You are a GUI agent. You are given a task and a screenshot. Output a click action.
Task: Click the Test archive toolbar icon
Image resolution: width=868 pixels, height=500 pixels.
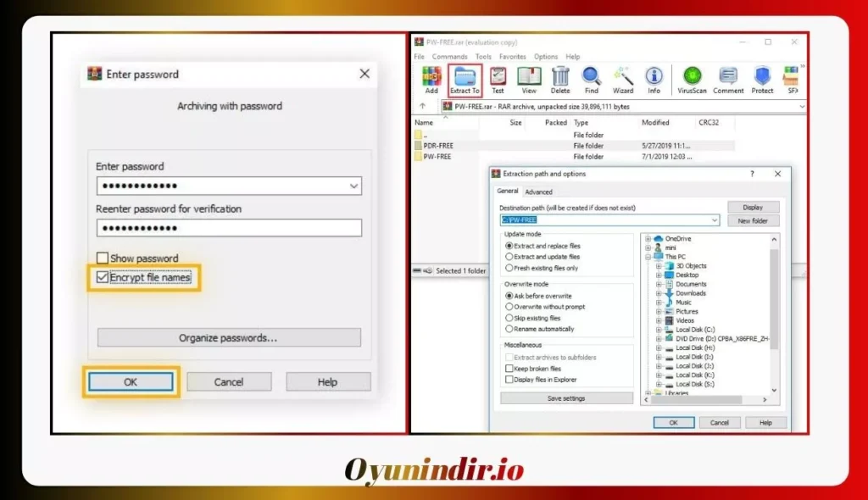click(x=498, y=79)
